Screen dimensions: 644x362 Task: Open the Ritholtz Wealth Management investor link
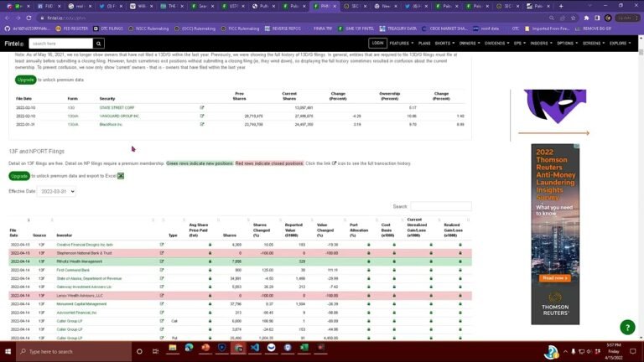(x=80, y=261)
